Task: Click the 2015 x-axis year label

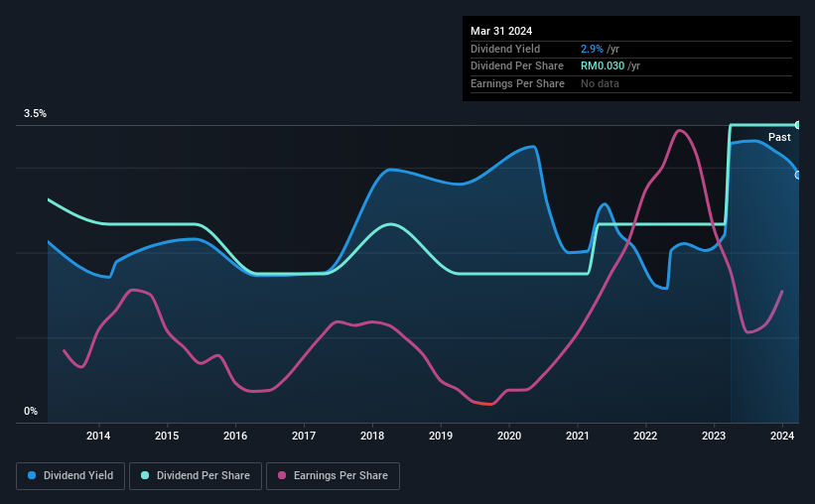Action: [167, 436]
